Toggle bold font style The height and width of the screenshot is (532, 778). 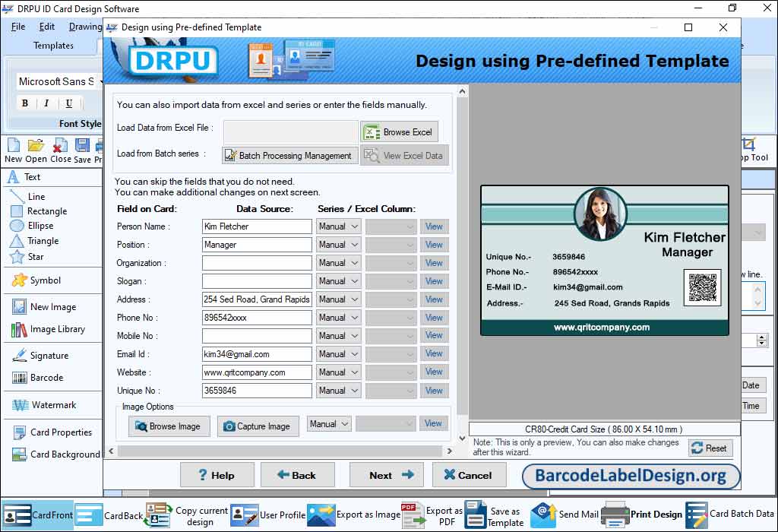pyautogui.click(x=25, y=103)
